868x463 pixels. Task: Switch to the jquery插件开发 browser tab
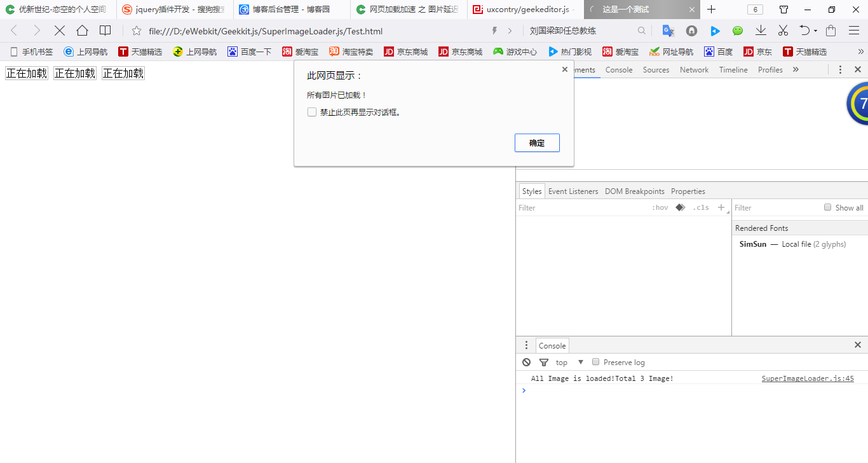173,10
